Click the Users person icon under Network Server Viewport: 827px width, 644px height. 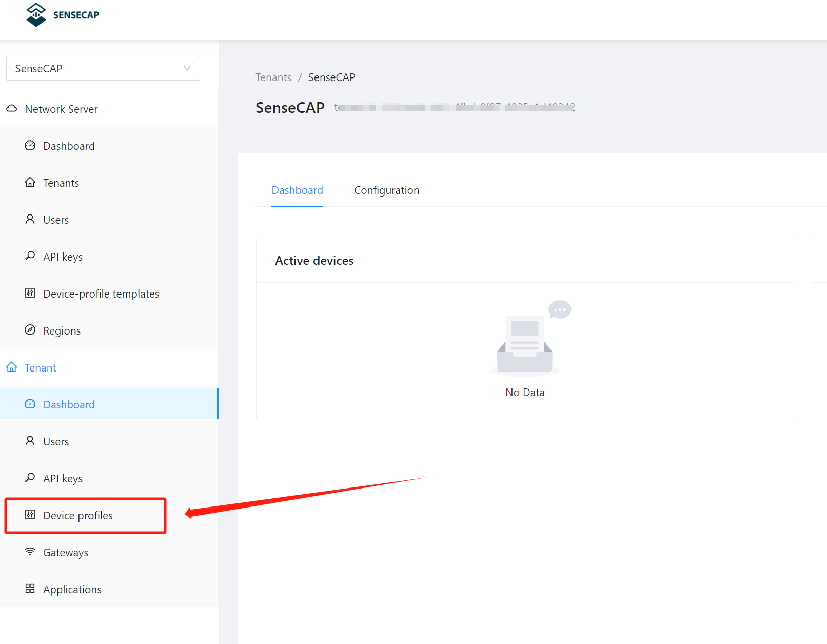pyautogui.click(x=30, y=220)
